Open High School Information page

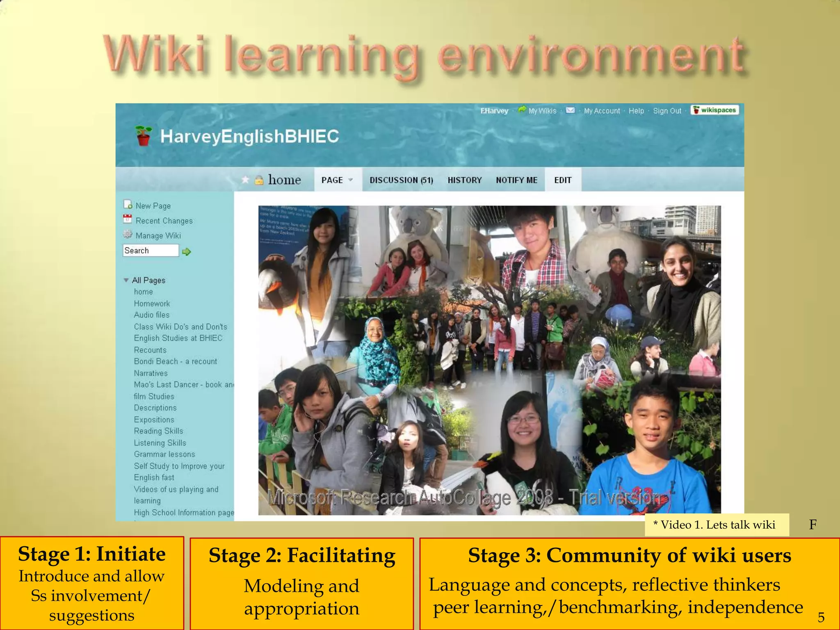(x=184, y=513)
